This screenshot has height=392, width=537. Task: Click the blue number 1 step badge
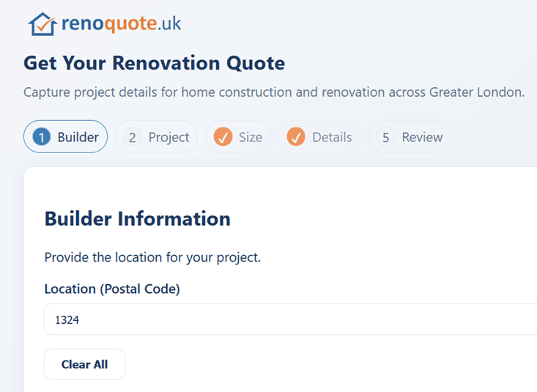point(42,137)
